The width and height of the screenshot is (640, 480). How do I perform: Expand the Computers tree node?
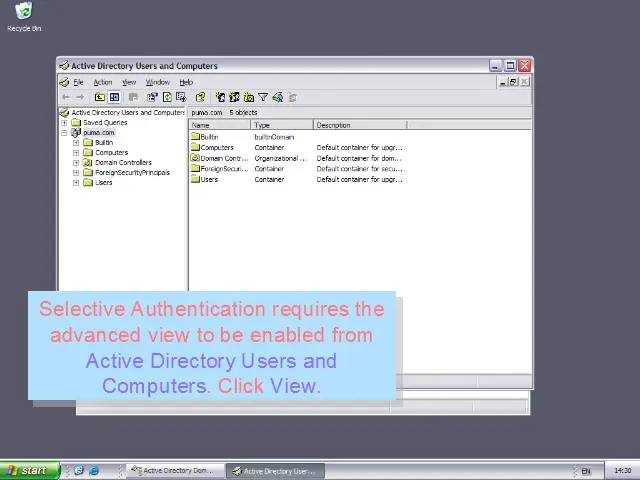point(76,153)
